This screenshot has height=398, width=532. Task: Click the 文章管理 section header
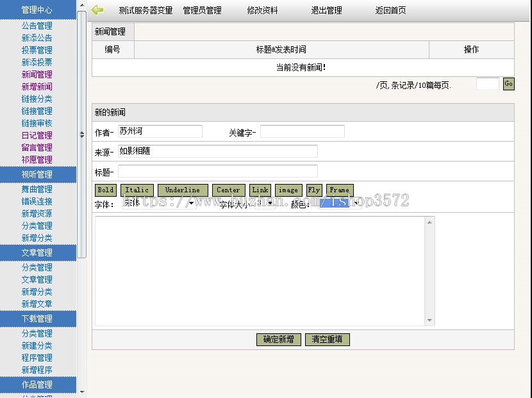(38, 253)
